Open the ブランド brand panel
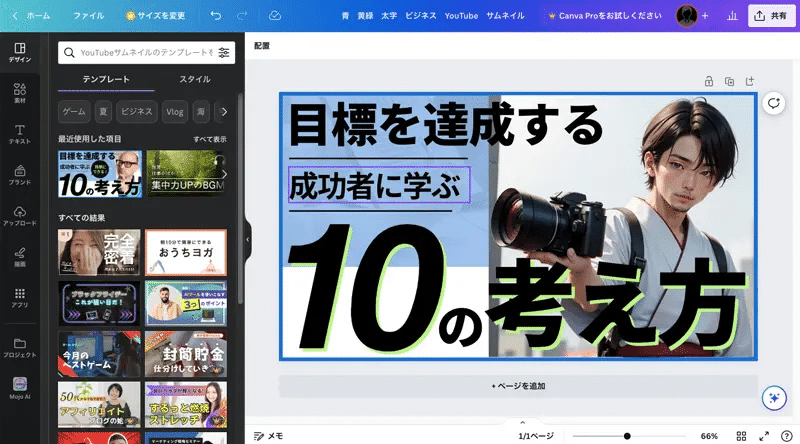 click(x=19, y=175)
